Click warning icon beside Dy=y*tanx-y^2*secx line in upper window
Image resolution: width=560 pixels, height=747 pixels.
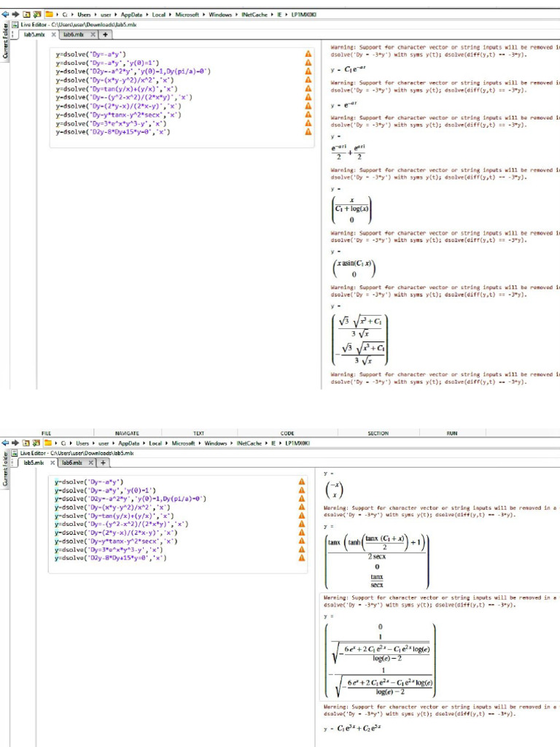[308, 115]
